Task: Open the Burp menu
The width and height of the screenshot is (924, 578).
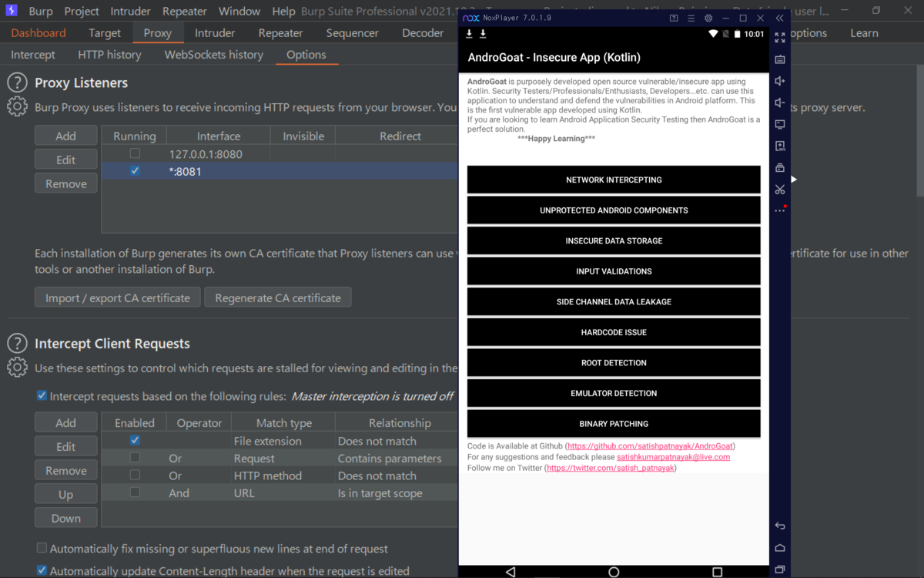Action: (x=41, y=11)
